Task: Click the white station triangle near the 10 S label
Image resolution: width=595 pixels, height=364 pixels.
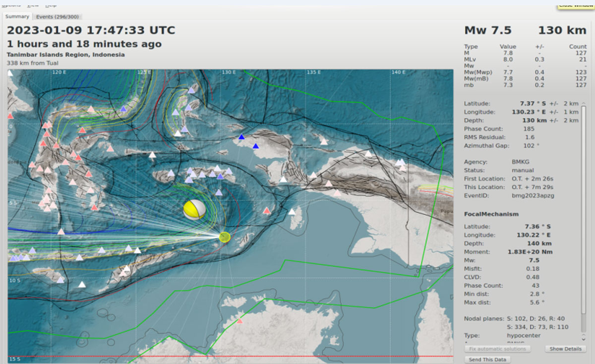Action: click(x=82, y=285)
